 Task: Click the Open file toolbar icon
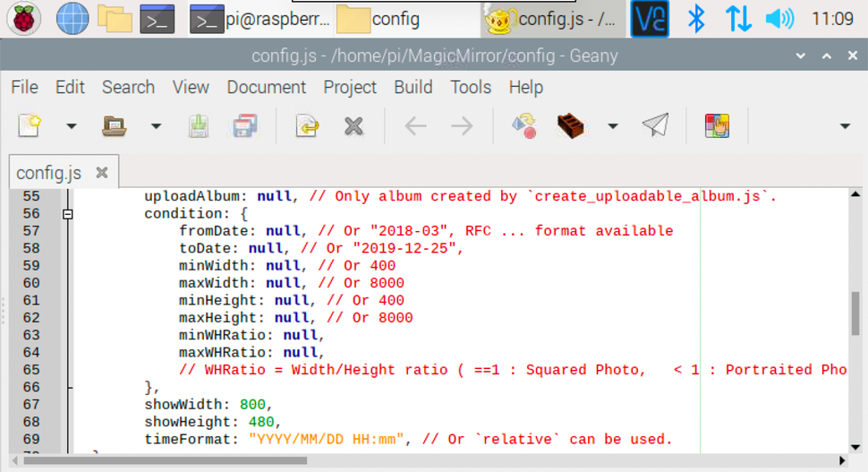pyautogui.click(x=114, y=126)
